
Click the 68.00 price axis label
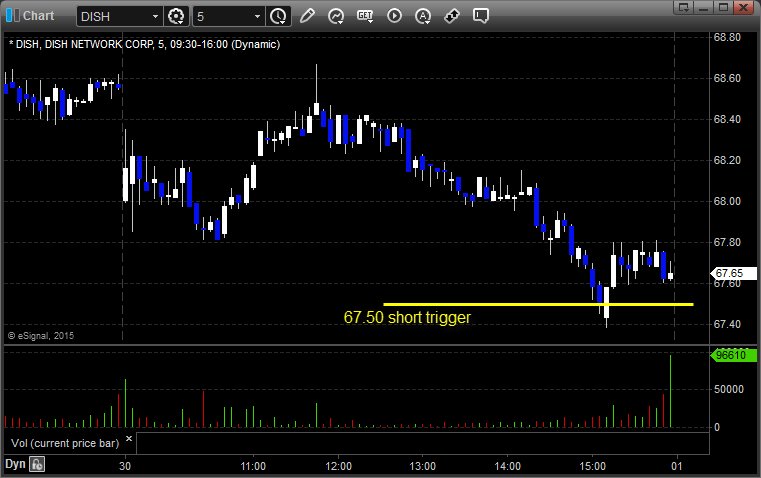coord(727,201)
